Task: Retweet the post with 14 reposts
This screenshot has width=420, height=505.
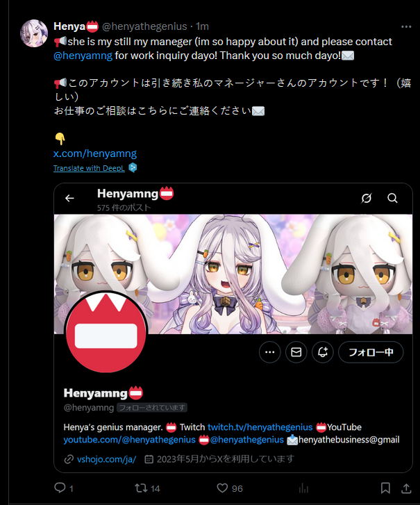Action: click(x=141, y=488)
